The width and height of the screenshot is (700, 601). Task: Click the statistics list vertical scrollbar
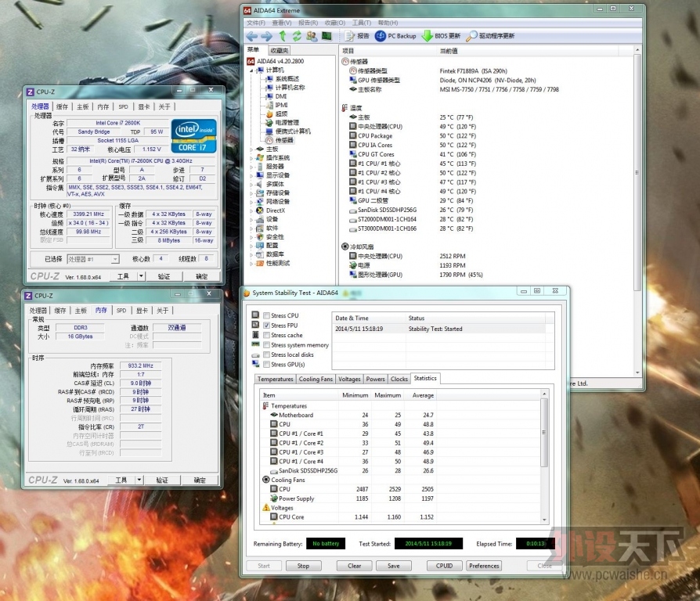tap(544, 456)
